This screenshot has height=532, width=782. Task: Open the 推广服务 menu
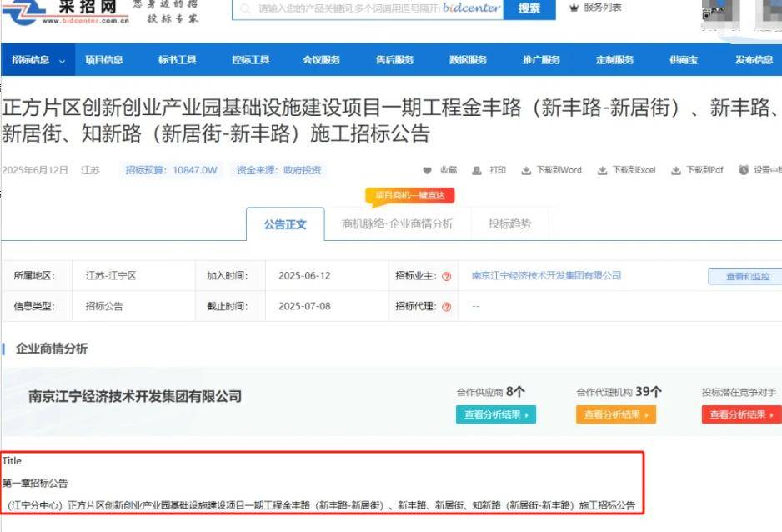coord(541,60)
